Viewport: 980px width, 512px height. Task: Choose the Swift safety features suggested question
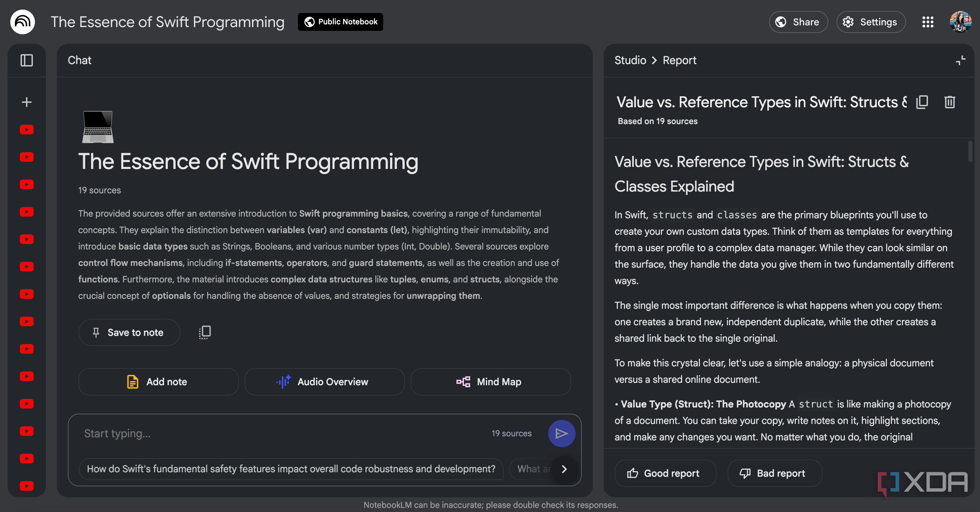pos(291,469)
